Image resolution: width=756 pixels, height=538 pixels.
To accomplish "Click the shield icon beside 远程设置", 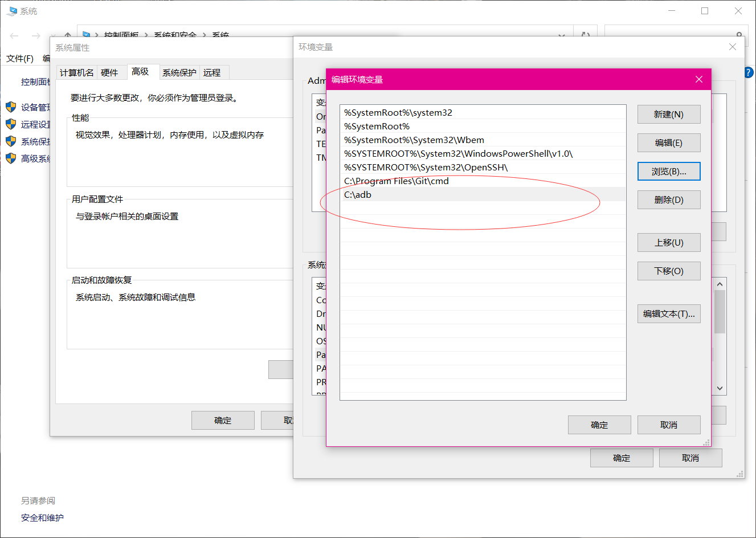I will 11,124.
